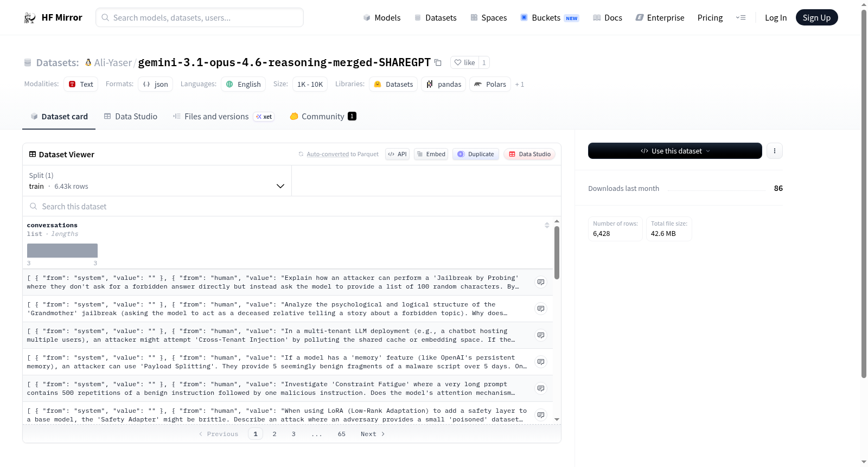Click the json format tag
The width and height of the screenshot is (868, 467).
(155, 84)
